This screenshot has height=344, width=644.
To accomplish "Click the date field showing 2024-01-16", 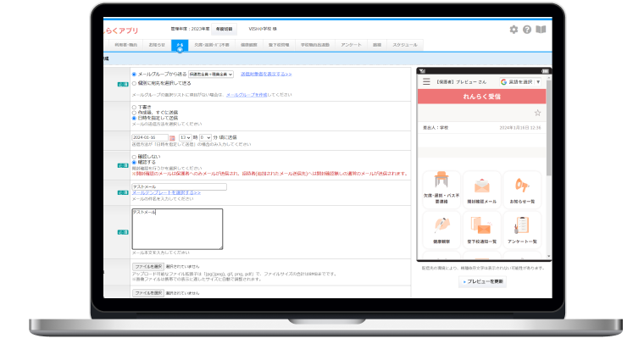I will click(150, 137).
